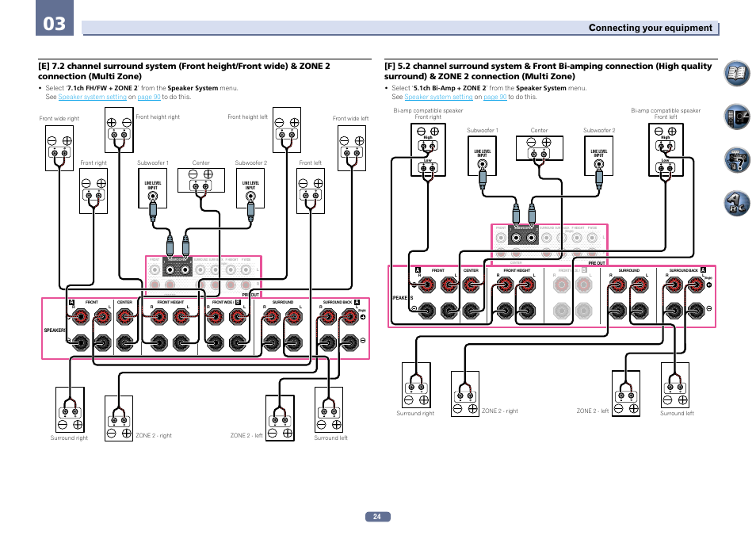Click 'Surround left' label in diagram F
The width and height of the screenshot is (756, 535).
[x=677, y=414]
